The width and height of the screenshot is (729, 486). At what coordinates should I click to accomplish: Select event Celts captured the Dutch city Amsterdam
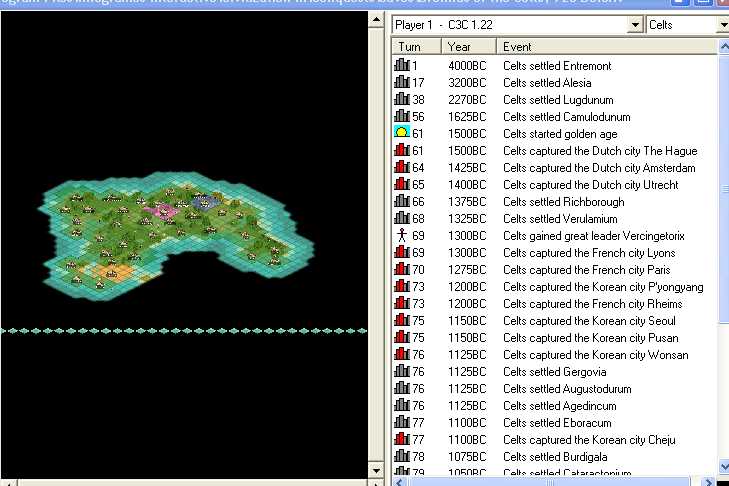pyautogui.click(x=599, y=168)
